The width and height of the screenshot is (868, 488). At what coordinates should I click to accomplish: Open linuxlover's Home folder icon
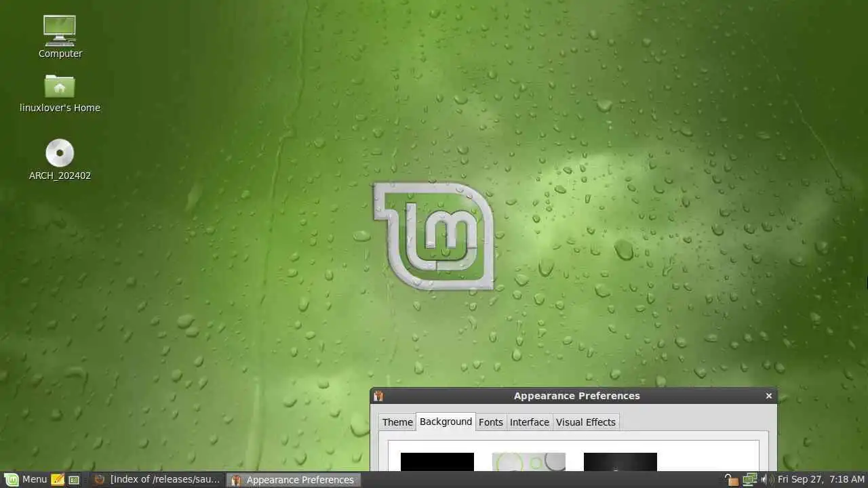60,87
